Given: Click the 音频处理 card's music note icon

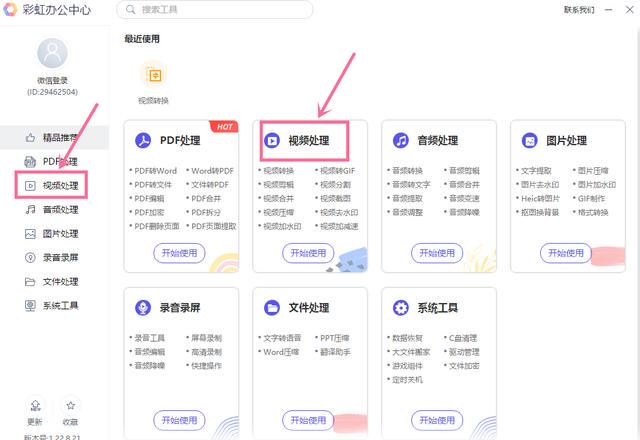Looking at the screenshot, I should (400, 140).
